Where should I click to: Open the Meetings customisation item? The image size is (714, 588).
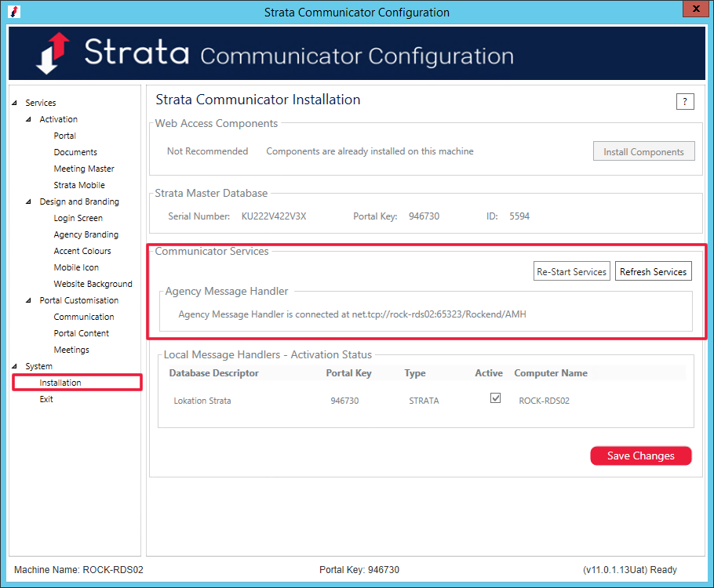71,350
